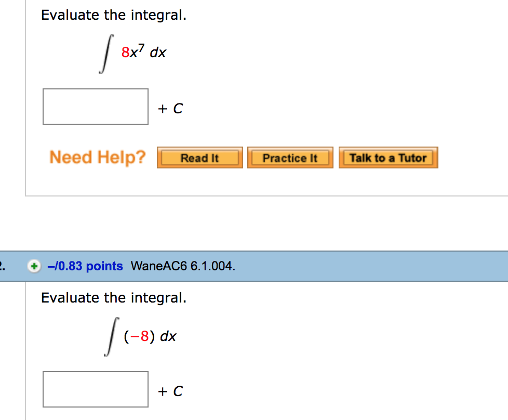508x420 pixels.
Task: Click the (−8) dx integrand expression
Action: pos(150,336)
